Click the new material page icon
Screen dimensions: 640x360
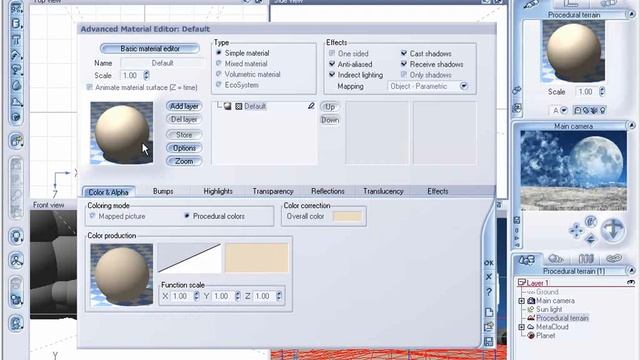(x=489, y=312)
